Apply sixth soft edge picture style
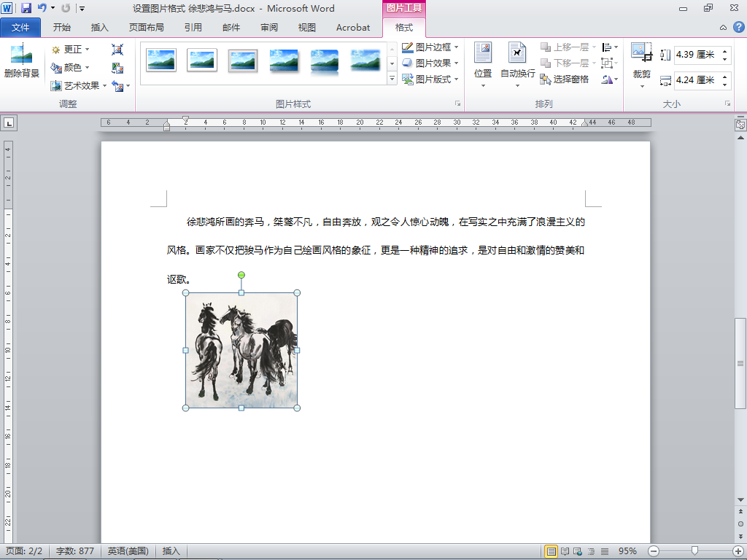This screenshot has width=747, height=560. click(x=365, y=61)
